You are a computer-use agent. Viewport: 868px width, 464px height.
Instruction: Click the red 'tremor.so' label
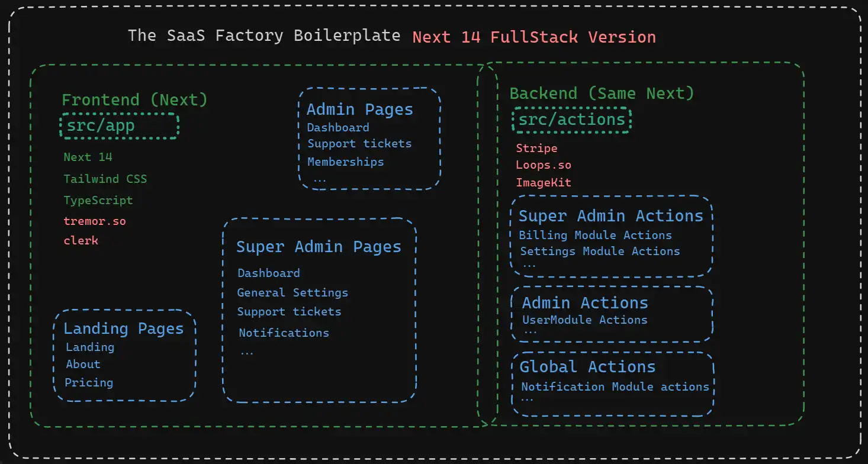tap(95, 221)
